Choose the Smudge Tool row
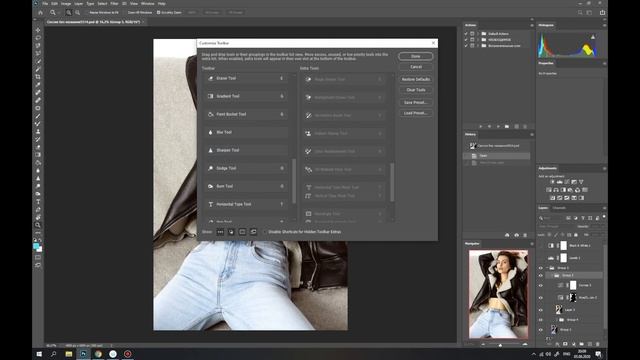 246,168
